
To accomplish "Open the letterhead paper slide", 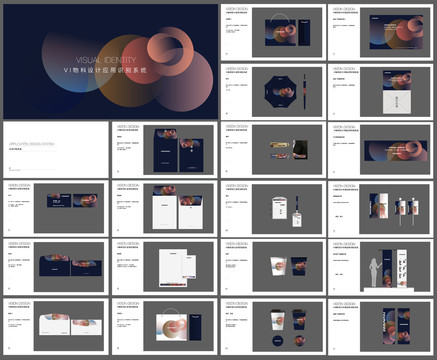I will tap(165, 267).
